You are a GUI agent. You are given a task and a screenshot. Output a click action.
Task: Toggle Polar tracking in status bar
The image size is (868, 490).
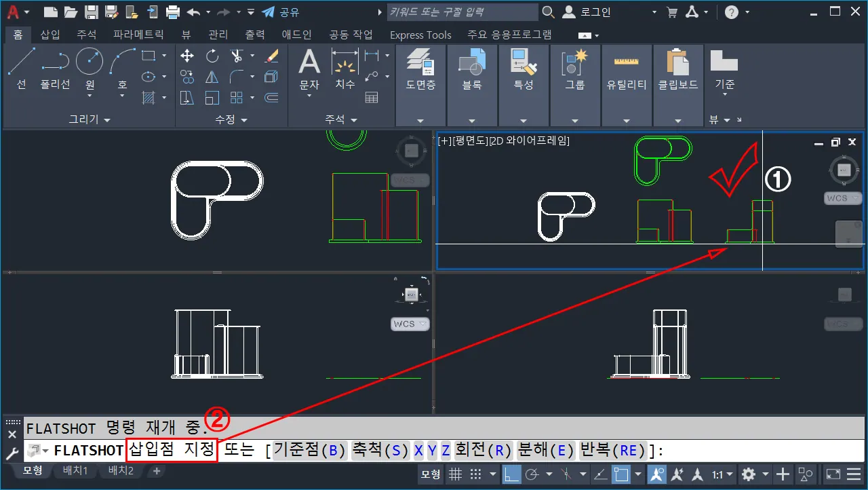(532, 474)
